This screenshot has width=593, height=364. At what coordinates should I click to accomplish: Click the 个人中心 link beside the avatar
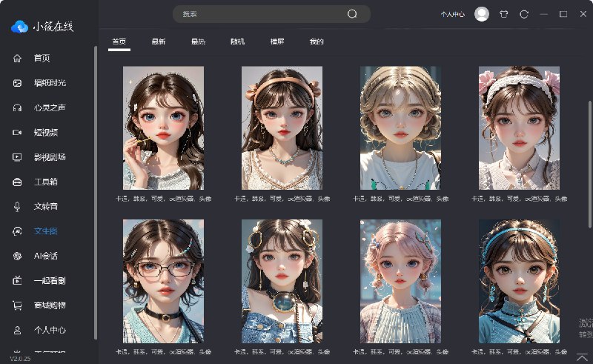(452, 14)
